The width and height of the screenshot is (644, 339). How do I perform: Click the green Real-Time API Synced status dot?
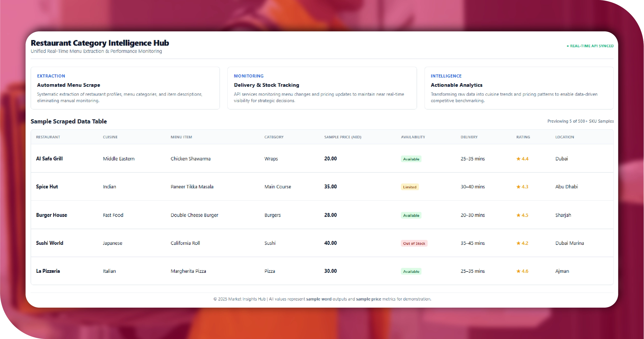pos(568,46)
